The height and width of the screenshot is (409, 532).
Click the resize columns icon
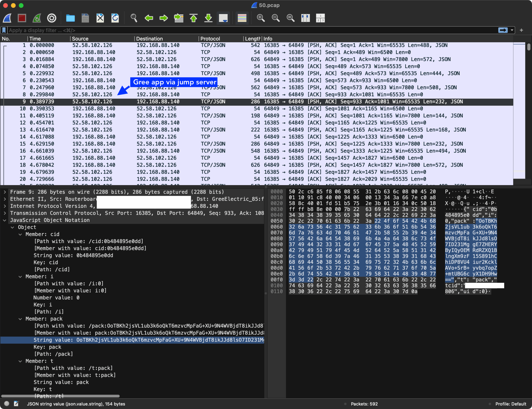305,18
